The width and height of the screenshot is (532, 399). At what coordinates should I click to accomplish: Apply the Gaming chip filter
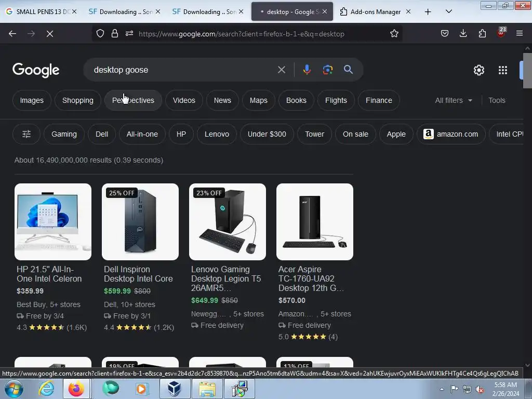64,134
